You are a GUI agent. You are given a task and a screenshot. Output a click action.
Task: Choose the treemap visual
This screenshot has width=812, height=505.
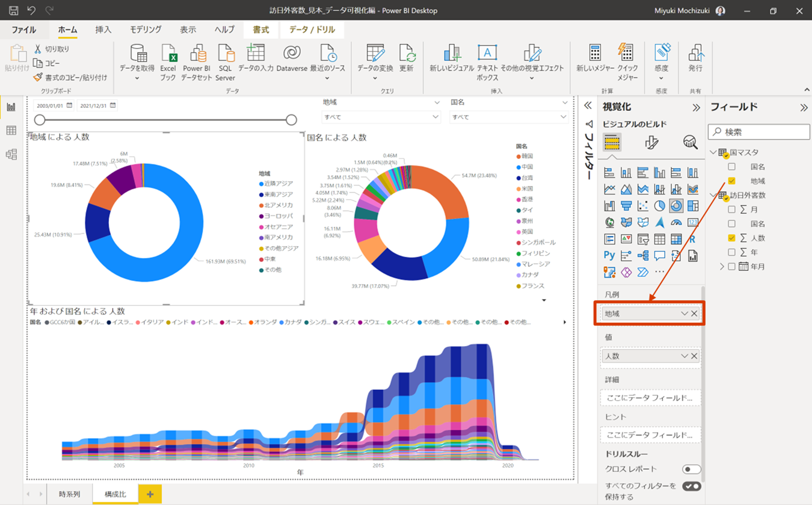tap(692, 206)
